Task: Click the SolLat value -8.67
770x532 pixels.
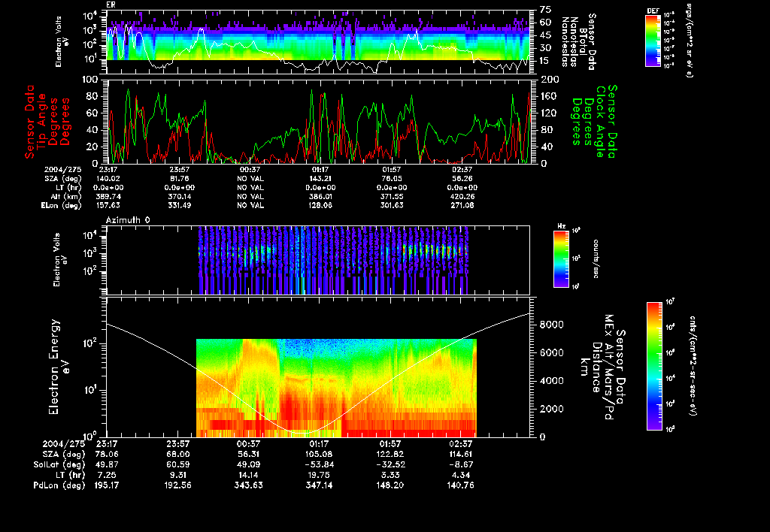Action: [x=461, y=464]
